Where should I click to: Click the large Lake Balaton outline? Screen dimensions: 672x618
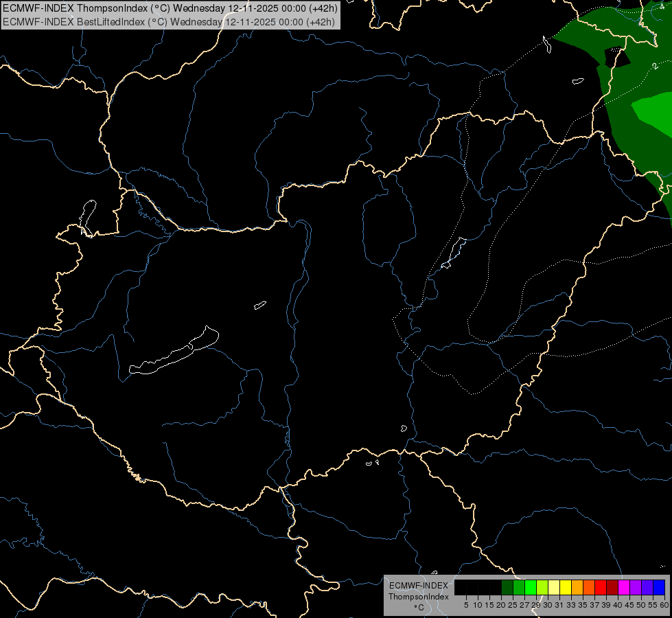[x=174, y=351]
